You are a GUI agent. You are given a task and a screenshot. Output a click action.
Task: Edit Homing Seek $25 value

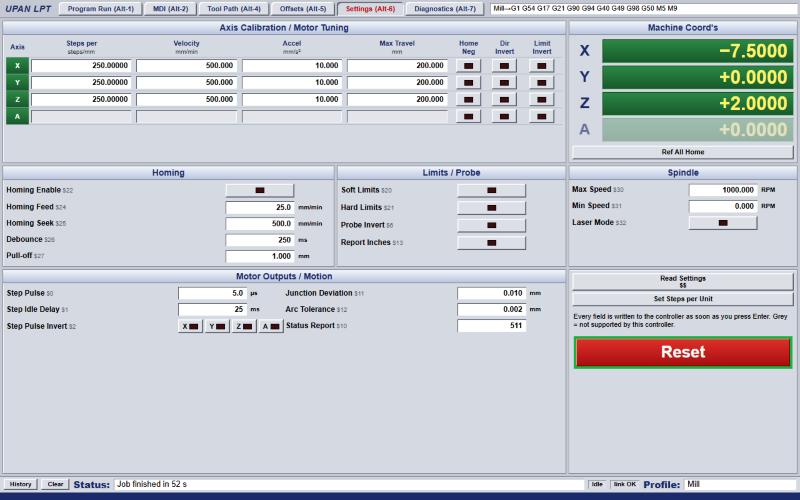click(260, 224)
